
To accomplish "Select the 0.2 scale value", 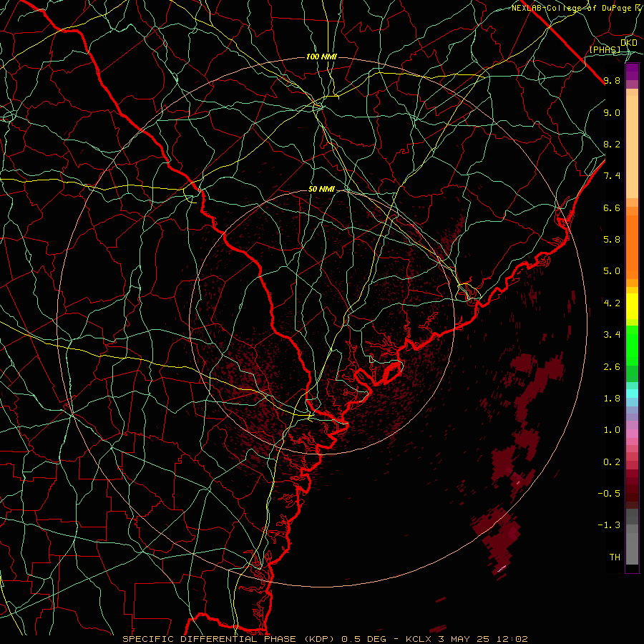I will [612, 462].
